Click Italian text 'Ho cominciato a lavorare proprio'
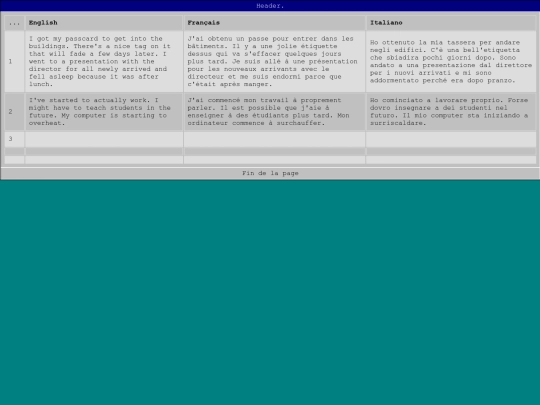 [437, 100]
